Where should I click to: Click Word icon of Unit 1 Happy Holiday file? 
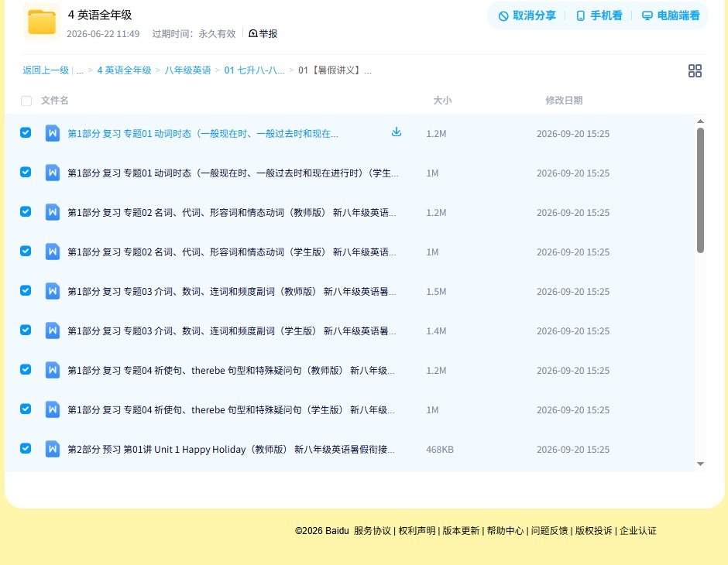pyautogui.click(x=53, y=449)
